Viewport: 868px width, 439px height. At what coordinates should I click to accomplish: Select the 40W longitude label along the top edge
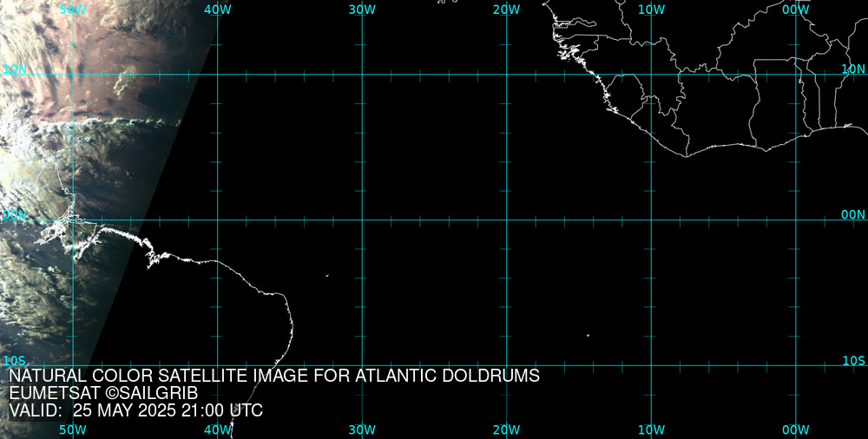click(218, 10)
